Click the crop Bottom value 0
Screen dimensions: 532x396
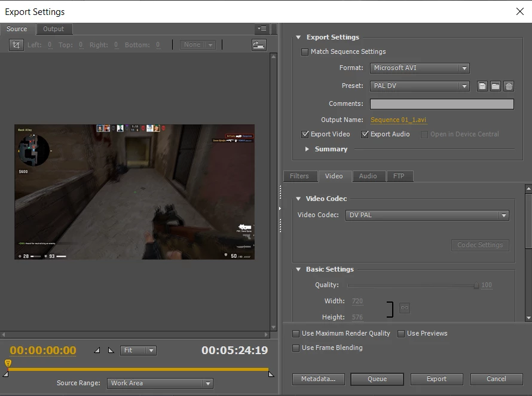click(158, 45)
